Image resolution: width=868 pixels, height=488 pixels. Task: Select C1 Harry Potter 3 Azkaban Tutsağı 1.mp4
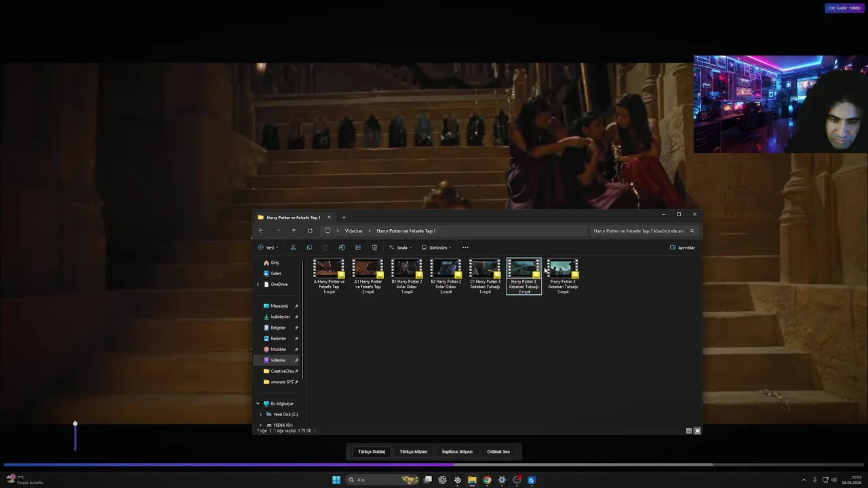click(x=485, y=277)
